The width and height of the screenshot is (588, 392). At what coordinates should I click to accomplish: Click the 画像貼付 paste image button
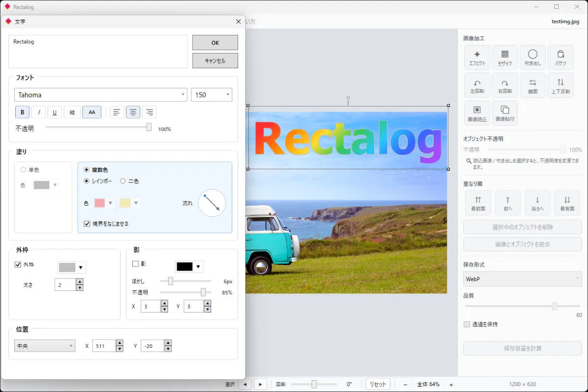coord(505,113)
